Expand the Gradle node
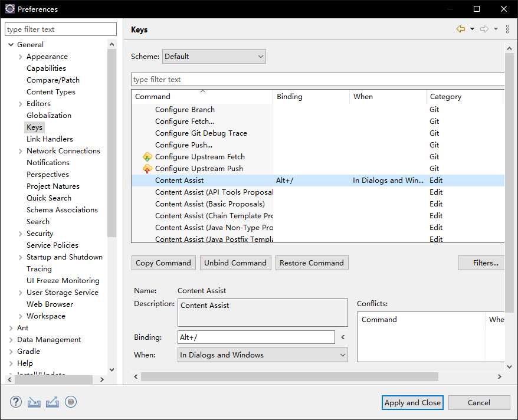The height and width of the screenshot is (420, 518). point(11,352)
